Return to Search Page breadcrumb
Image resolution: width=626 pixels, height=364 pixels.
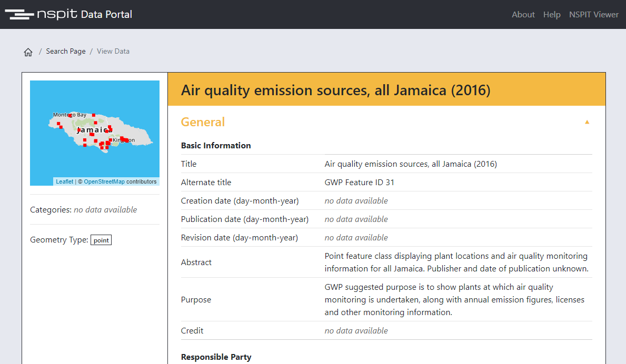coord(65,52)
